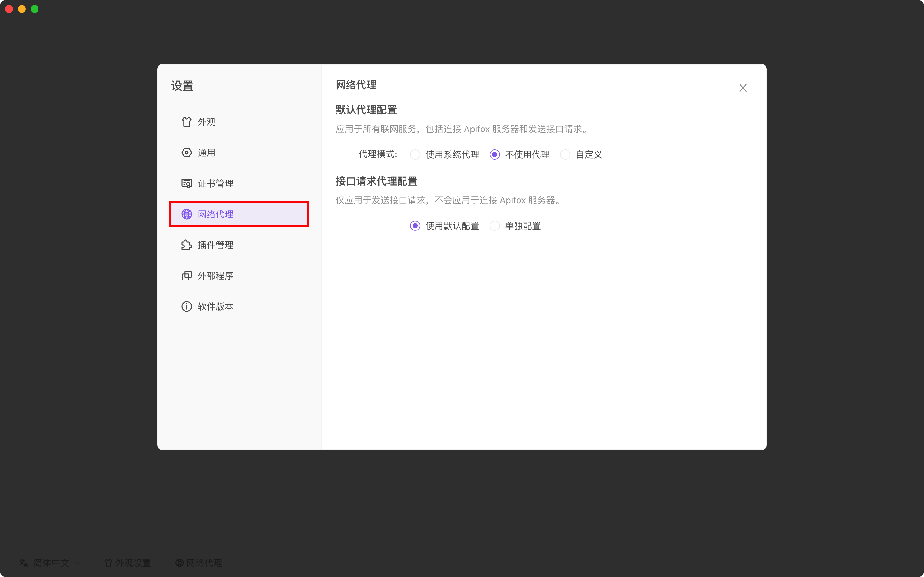Click the 外部程序 windows icon
Screen dimensions: 924x577
click(x=187, y=276)
